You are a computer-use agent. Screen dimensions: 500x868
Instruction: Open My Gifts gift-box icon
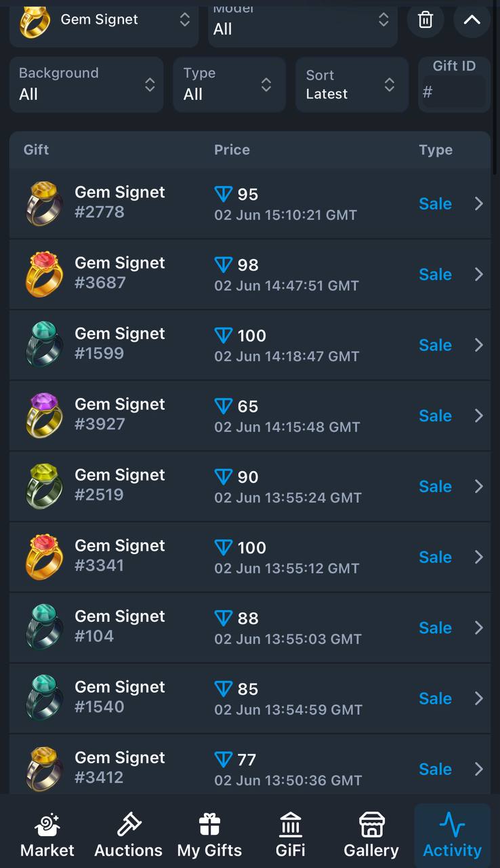pyautogui.click(x=209, y=825)
